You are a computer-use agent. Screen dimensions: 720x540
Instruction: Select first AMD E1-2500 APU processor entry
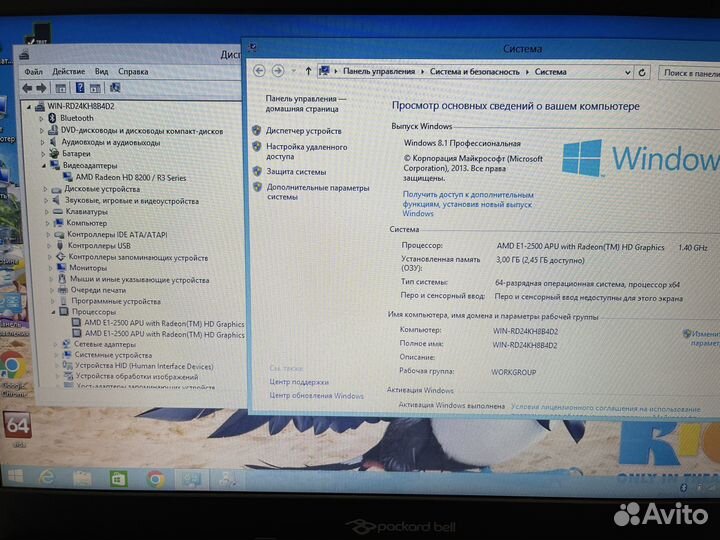pyautogui.click(x=164, y=324)
